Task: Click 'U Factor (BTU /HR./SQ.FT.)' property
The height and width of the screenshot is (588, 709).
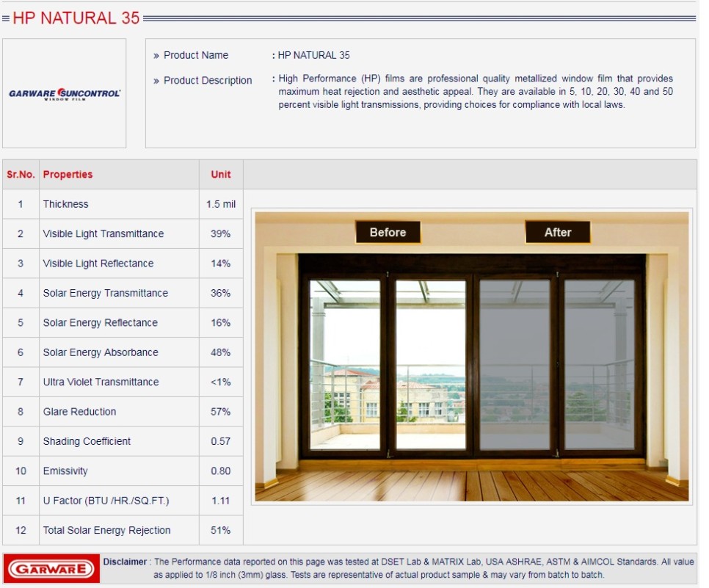Action: pos(106,501)
